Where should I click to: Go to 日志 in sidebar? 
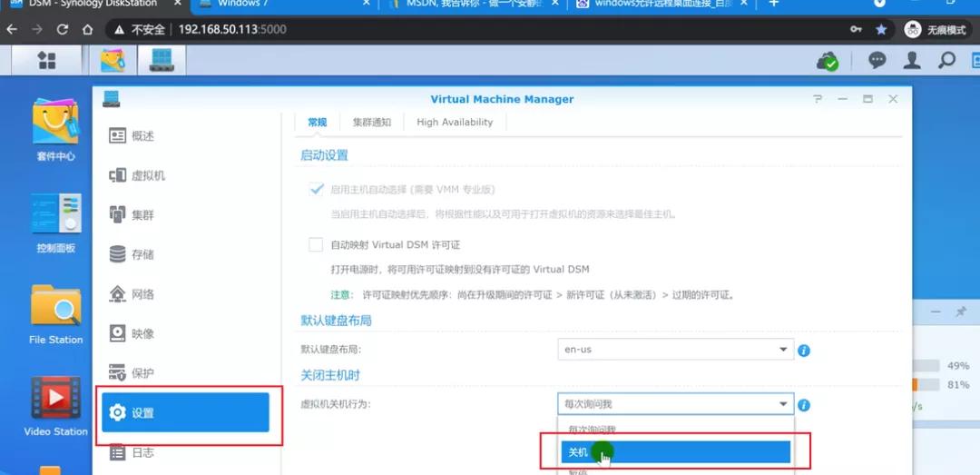pos(188,452)
